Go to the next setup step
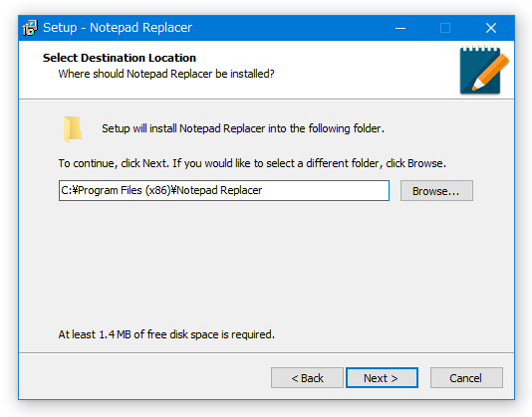532x417 pixels. (382, 377)
